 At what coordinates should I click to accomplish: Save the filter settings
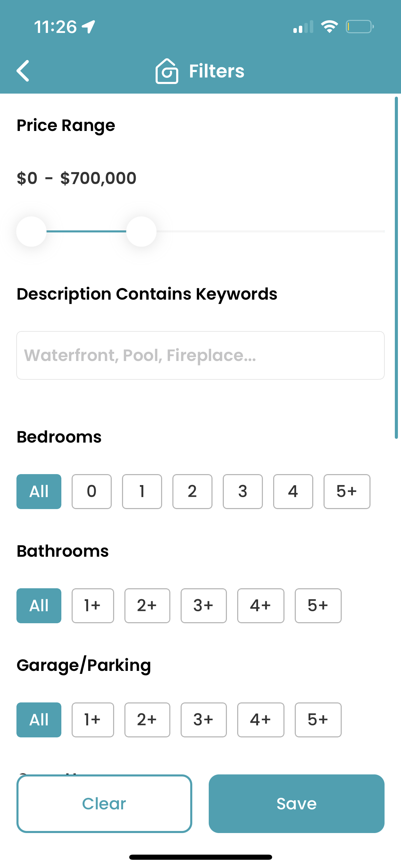[x=296, y=804]
